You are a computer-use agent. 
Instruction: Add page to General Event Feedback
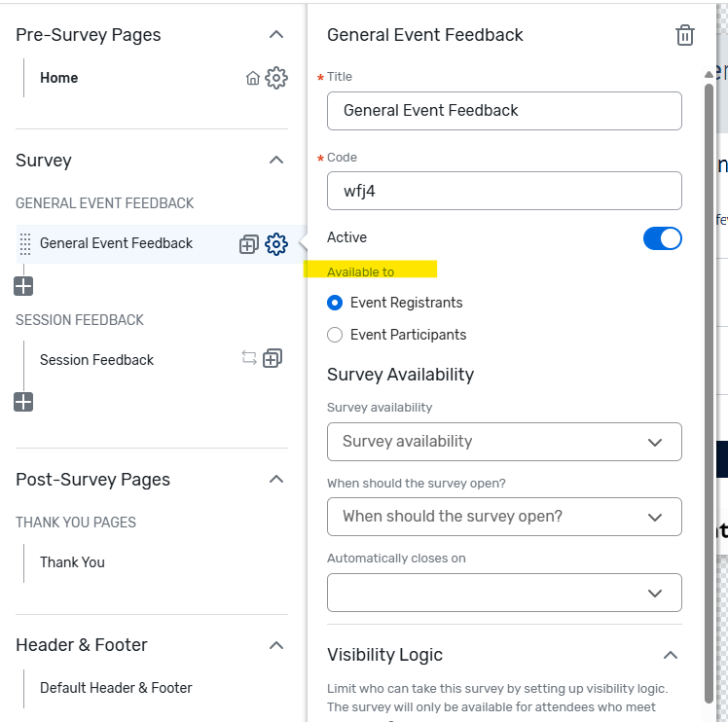pyautogui.click(x=249, y=245)
